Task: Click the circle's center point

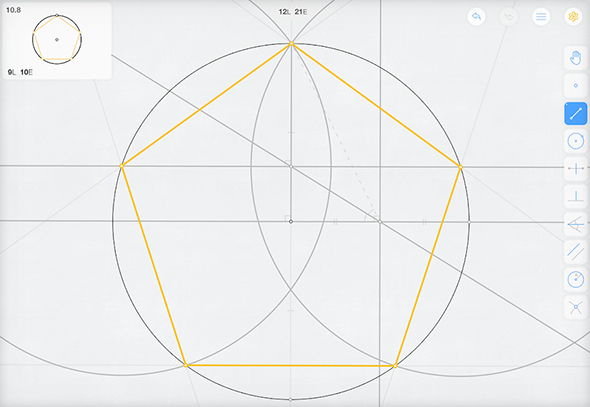Action: 290,222
